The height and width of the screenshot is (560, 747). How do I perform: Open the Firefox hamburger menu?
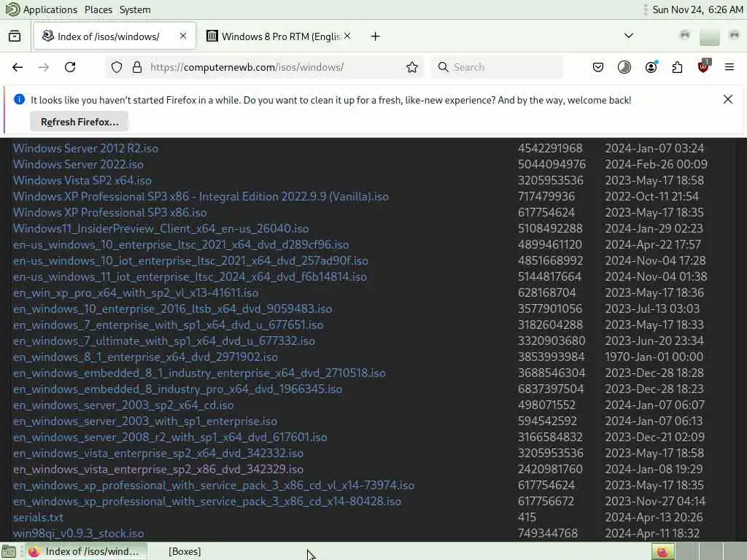tap(729, 67)
